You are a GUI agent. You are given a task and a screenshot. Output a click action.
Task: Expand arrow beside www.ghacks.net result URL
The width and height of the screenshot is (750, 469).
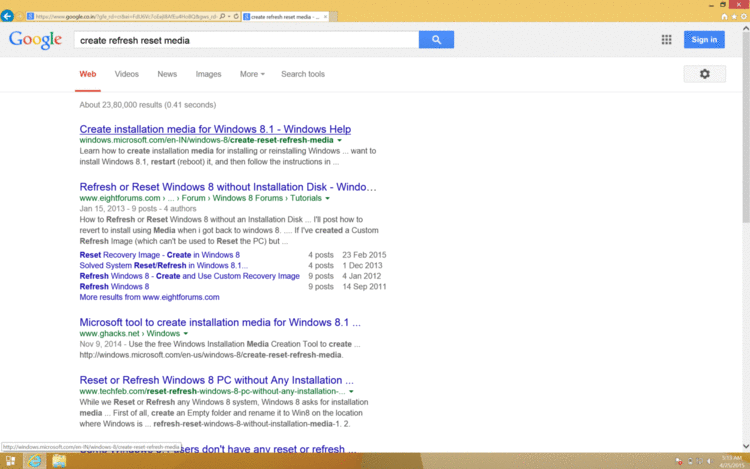(x=186, y=334)
